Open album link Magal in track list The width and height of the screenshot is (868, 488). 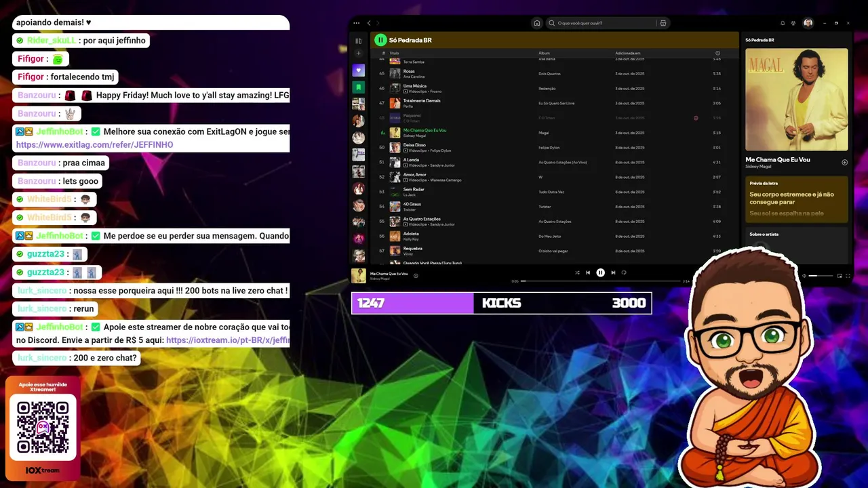coord(544,133)
